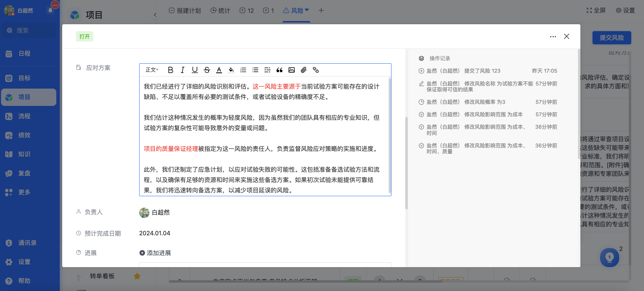Viewport: 644px width, 291px height.
Task: Open the 报建计划 tab
Action: pos(185,11)
